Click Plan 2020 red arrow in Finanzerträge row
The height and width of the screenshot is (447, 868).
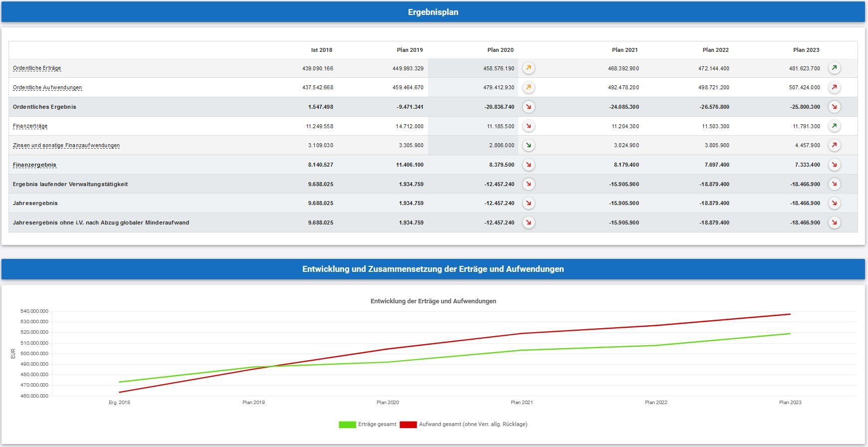[528, 126]
